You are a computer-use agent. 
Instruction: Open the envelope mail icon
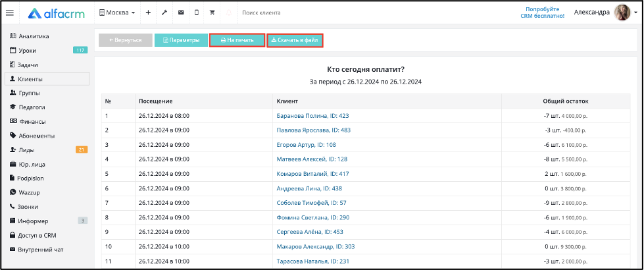[181, 13]
